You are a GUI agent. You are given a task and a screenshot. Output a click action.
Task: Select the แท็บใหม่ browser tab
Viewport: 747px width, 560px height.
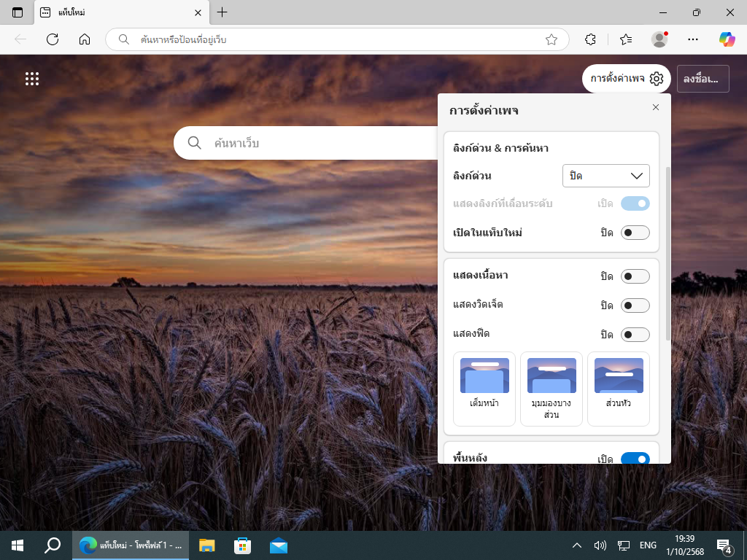pos(109,12)
